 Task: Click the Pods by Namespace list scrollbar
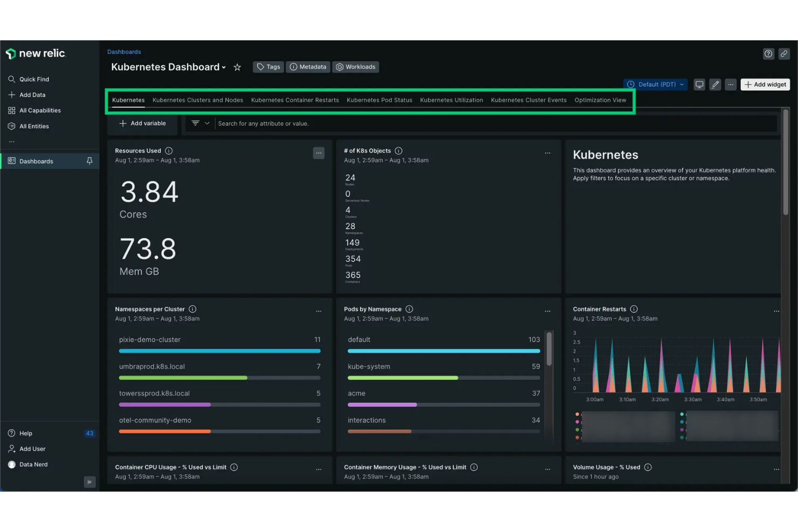point(549,349)
